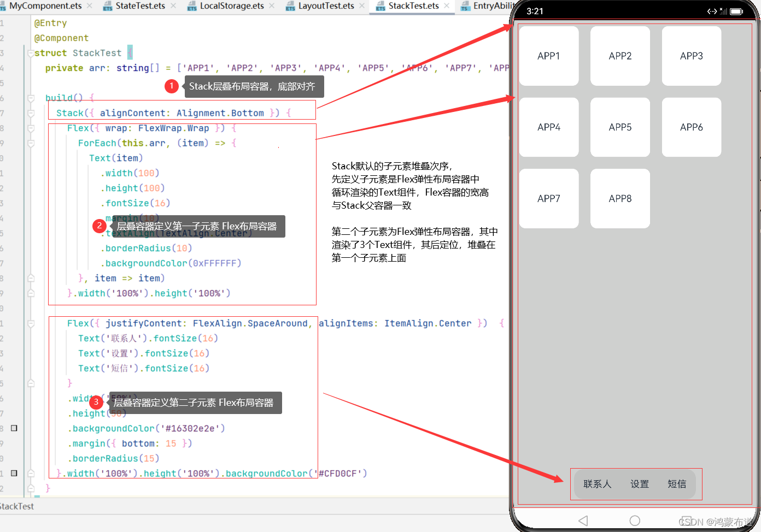Click the ETS file icon on StackTest.ets tab
This screenshot has height=532, width=761.
point(380,6)
